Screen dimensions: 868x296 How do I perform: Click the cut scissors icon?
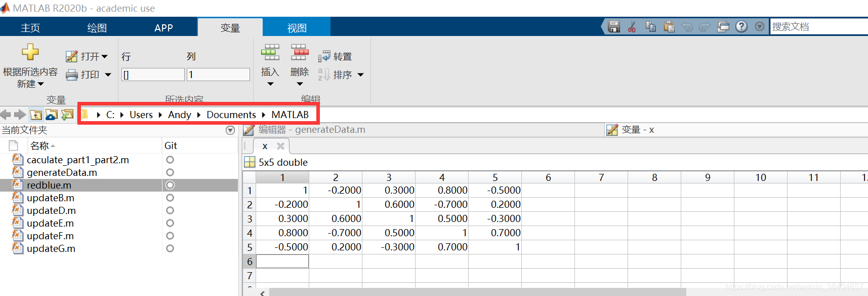click(x=632, y=27)
